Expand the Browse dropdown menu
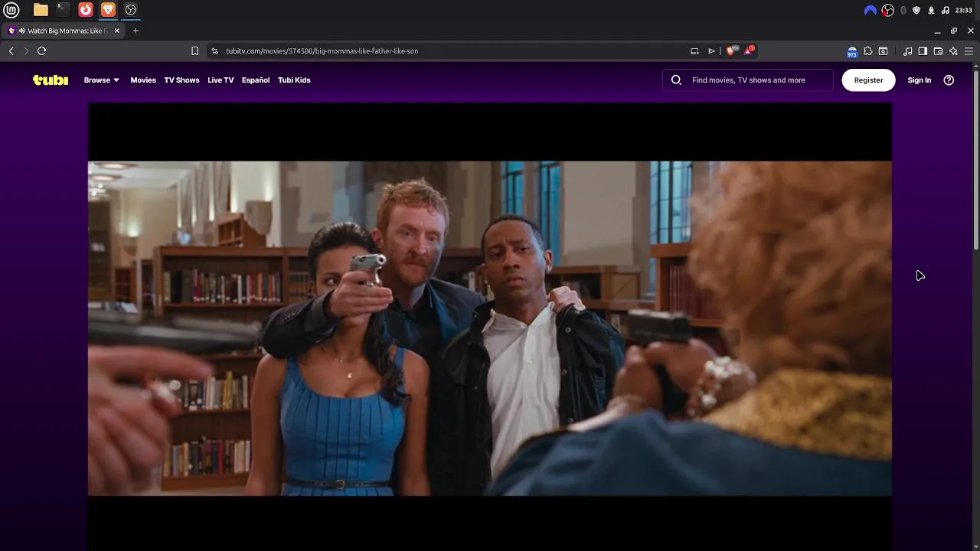The width and height of the screenshot is (980, 551). tap(102, 80)
